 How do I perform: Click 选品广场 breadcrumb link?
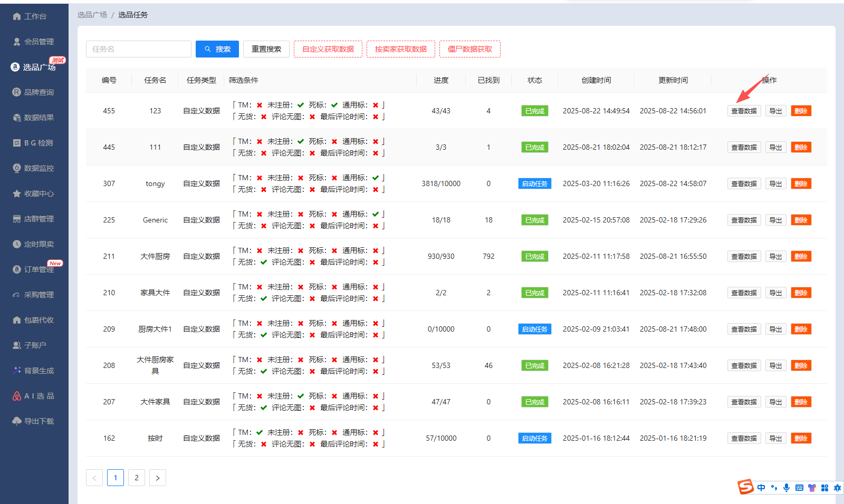[x=92, y=15]
